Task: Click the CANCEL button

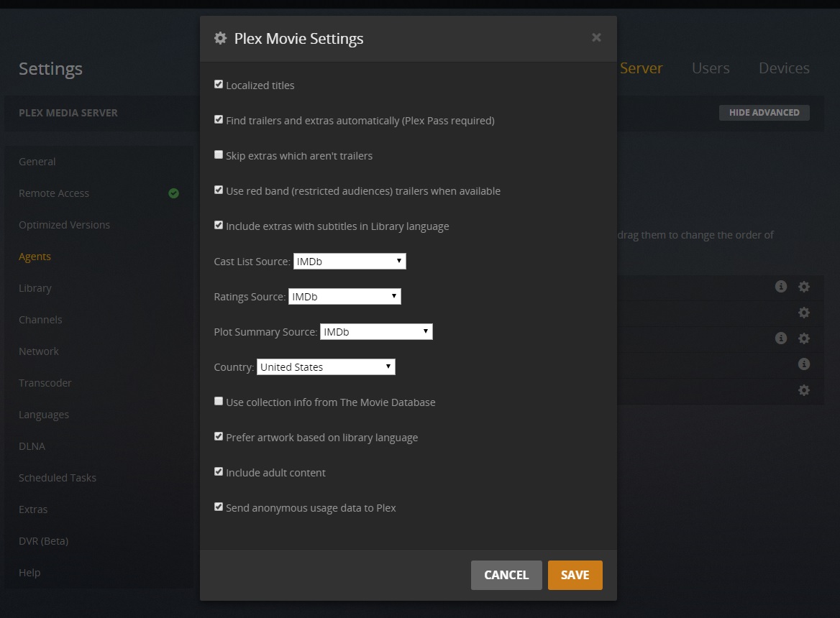Action: click(x=506, y=575)
